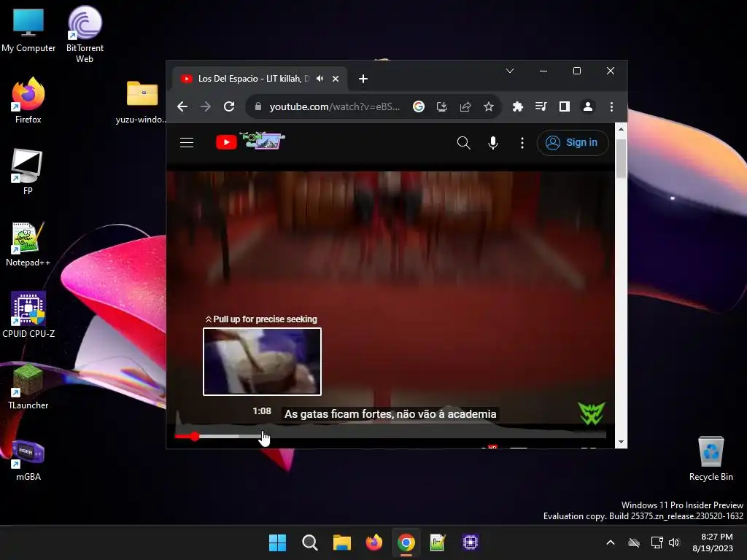Image resolution: width=747 pixels, height=560 pixels.
Task: Open Chrome tab search chevron
Action: point(510,71)
